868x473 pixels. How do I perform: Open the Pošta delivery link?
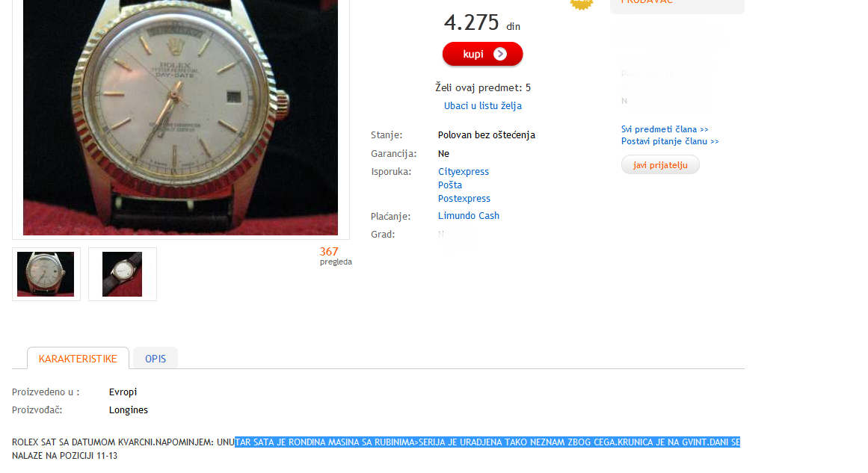click(x=450, y=185)
